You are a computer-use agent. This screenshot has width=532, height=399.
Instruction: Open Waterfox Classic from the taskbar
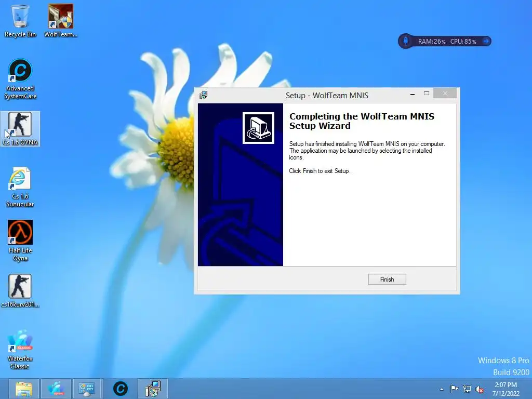coord(56,389)
